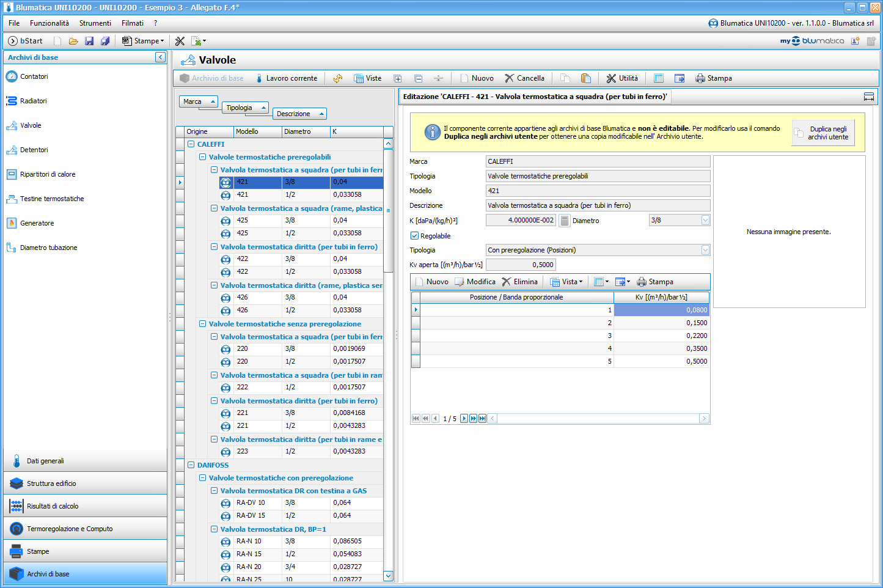Open Testine termostatiche archive
The height and width of the screenshot is (588, 883).
click(x=52, y=199)
